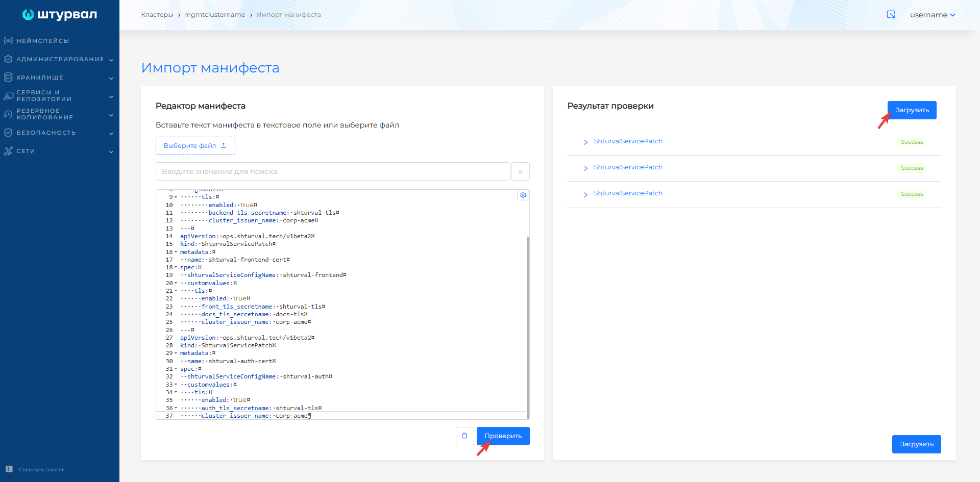Collapse the tls fold at line 21
This screenshot has width=980, height=482.
coord(176,291)
